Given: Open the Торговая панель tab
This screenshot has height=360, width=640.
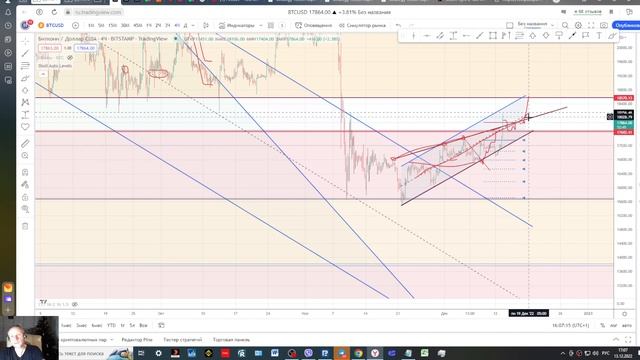Looking at the screenshot, I should coord(231,340).
